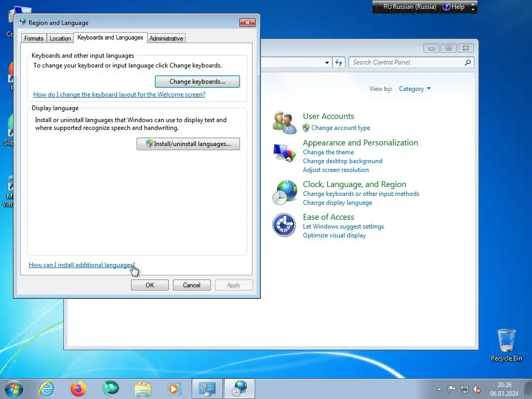The image size is (532, 399).
Task: Confirm with the OK button
Action: [x=150, y=285]
